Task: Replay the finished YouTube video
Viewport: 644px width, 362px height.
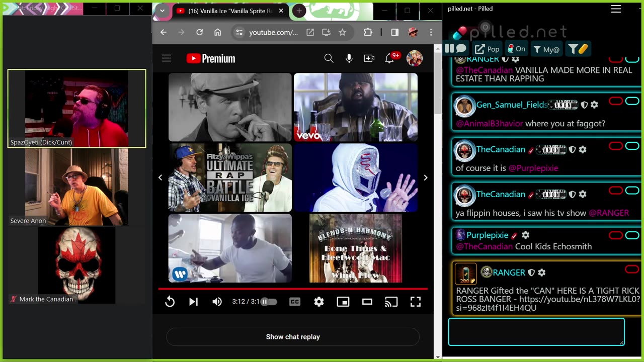Action: [170, 302]
